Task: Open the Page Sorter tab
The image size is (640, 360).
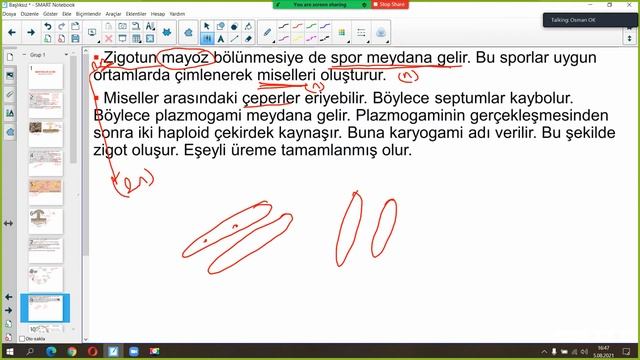Action: point(10,57)
